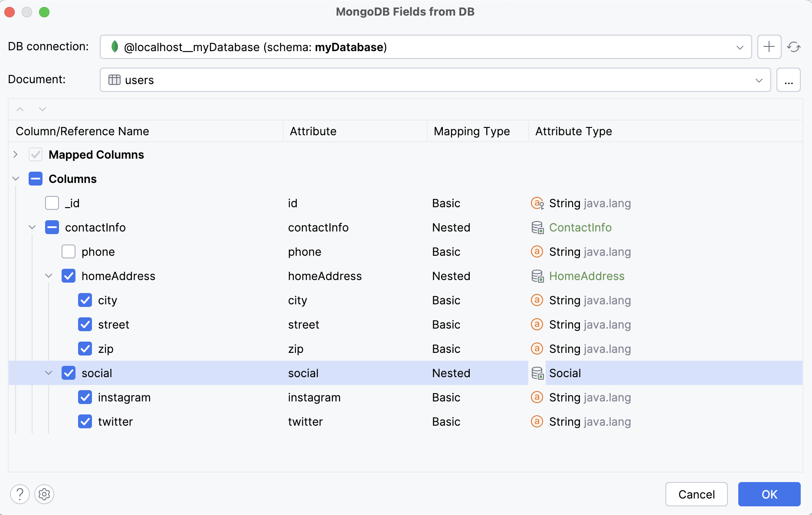Click the nested entity icon next to Social

click(x=537, y=373)
